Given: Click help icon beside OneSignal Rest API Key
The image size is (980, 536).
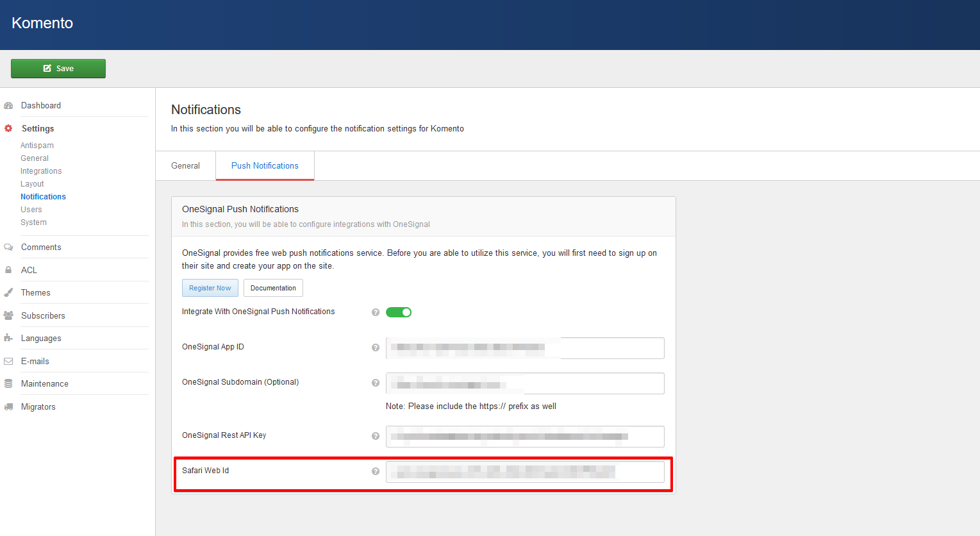Looking at the screenshot, I should [376, 436].
